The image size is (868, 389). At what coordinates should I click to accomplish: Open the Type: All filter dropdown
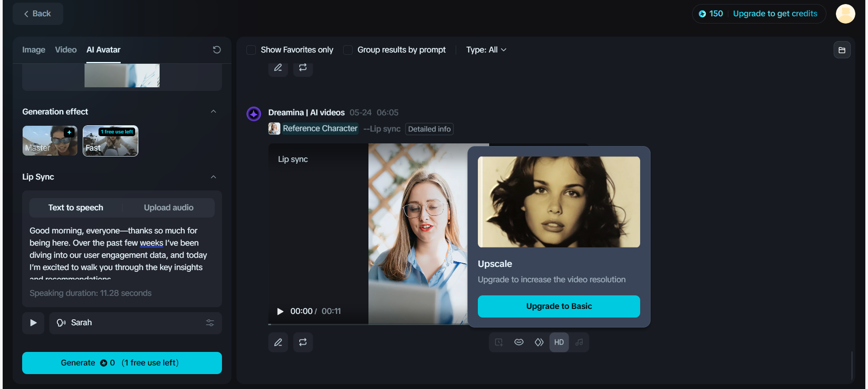[486, 50]
